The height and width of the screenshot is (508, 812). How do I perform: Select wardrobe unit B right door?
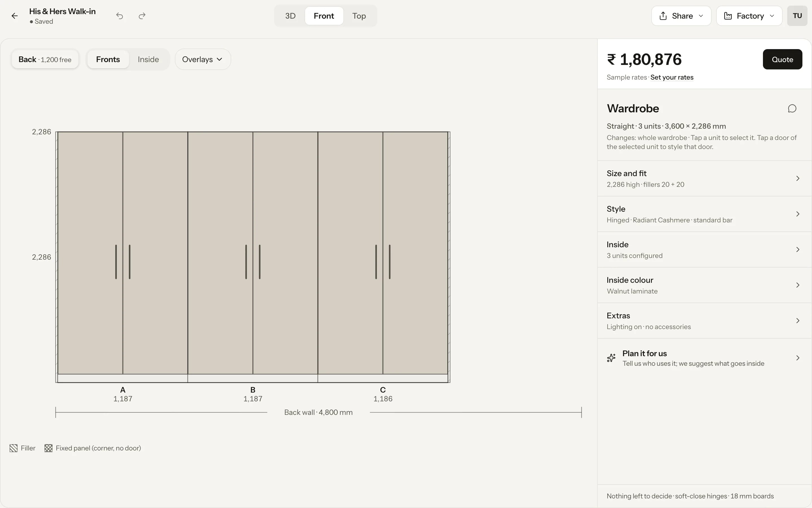285,253
